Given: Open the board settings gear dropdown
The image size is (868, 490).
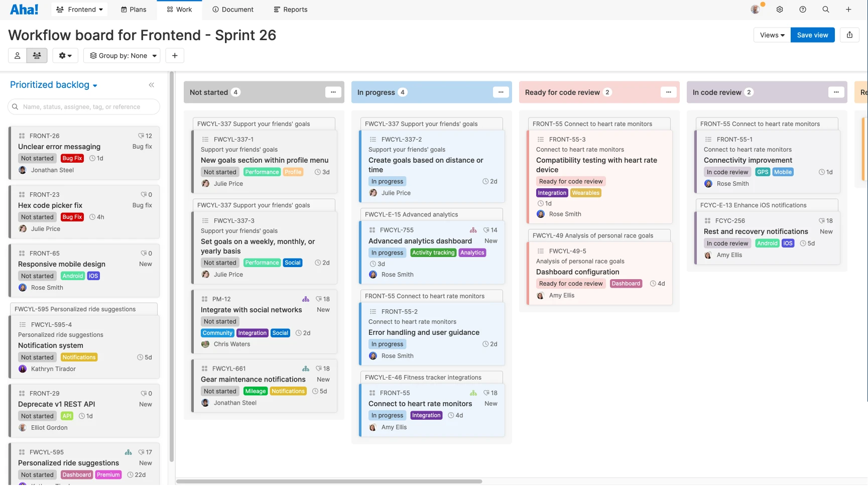Looking at the screenshot, I should coord(65,55).
